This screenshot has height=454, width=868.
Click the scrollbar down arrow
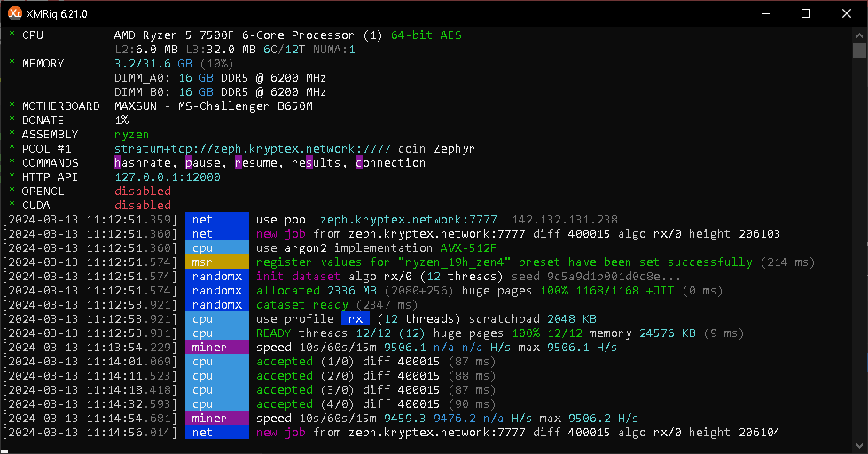859,445
